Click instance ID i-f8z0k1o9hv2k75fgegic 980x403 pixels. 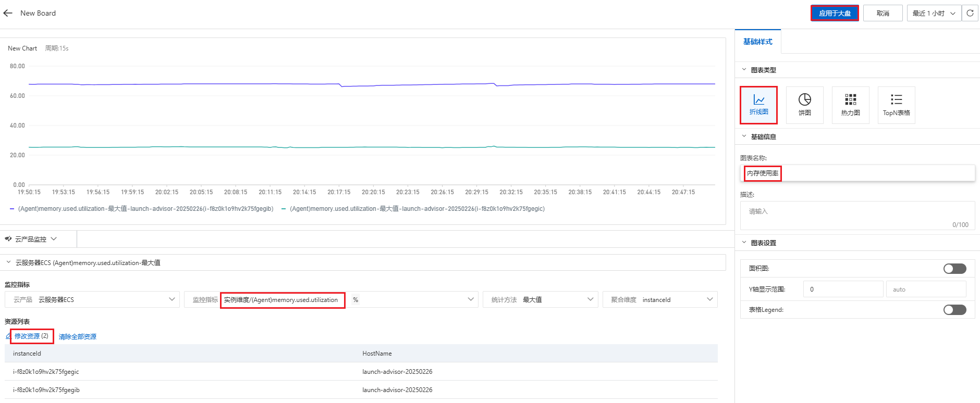[x=46, y=372]
